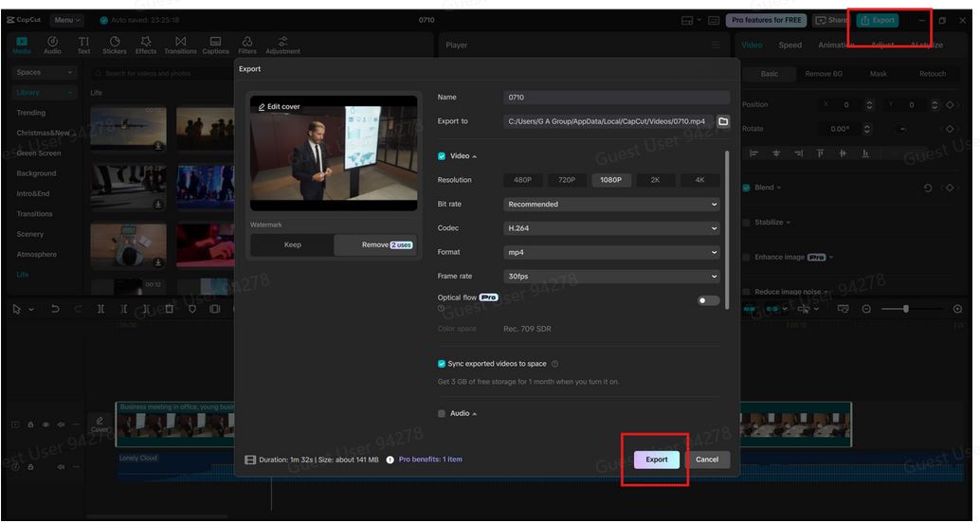The width and height of the screenshot is (980, 523).
Task: Select the Text tool icon
Action: coord(83,45)
